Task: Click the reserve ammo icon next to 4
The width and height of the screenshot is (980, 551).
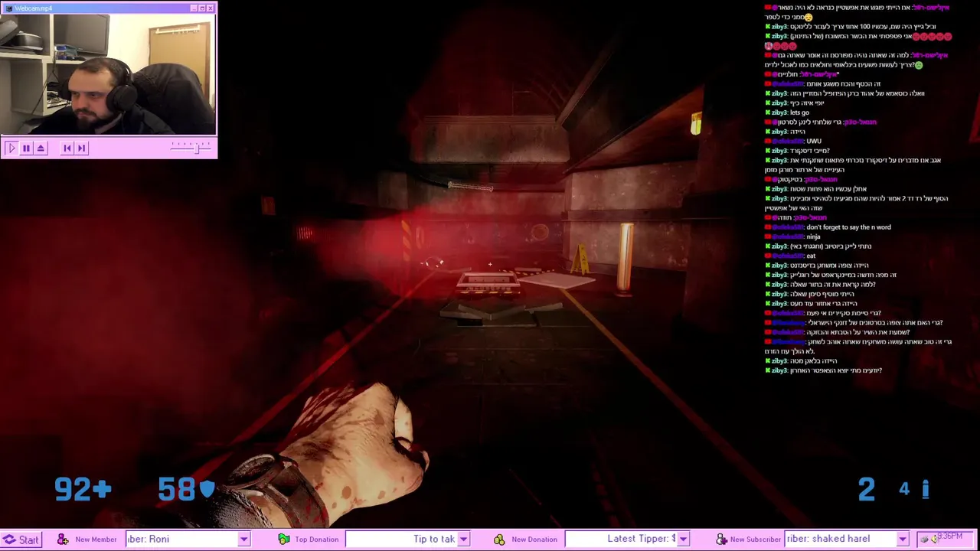Action: [925, 489]
